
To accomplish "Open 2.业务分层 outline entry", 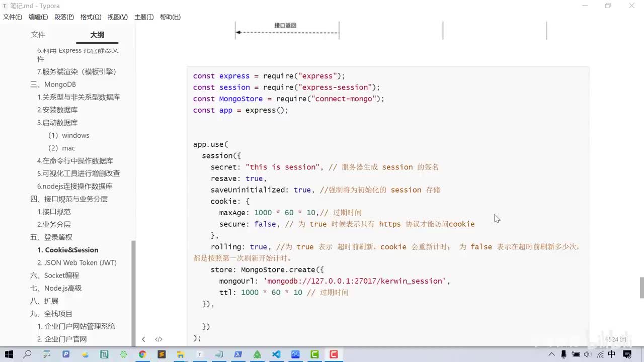I will click(54, 224).
